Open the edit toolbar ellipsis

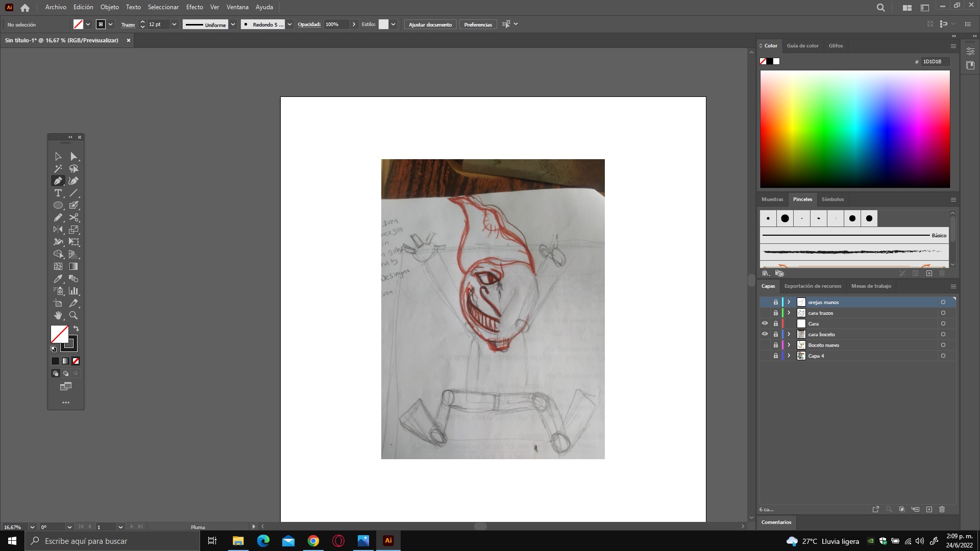point(66,403)
